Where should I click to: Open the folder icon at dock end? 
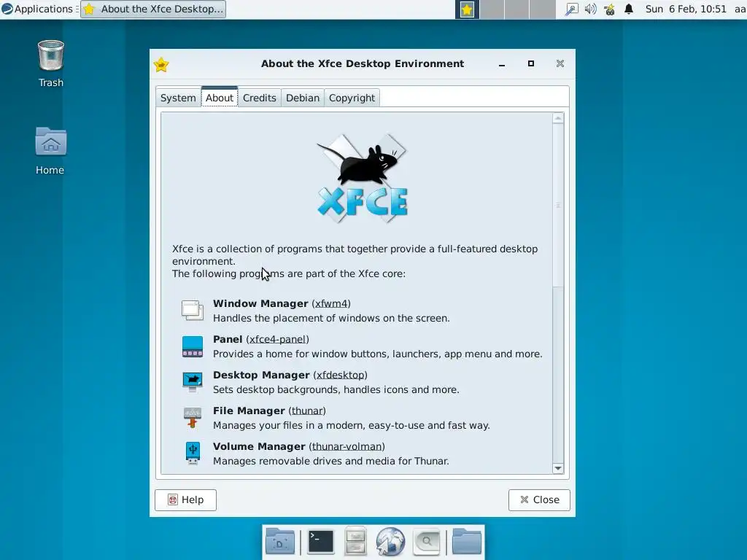pyautogui.click(x=466, y=542)
